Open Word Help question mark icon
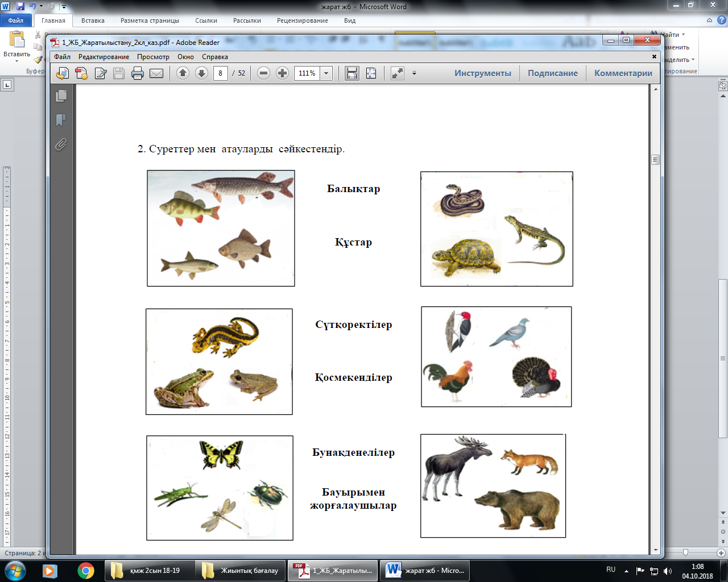The width and height of the screenshot is (728, 582). (721, 20)
